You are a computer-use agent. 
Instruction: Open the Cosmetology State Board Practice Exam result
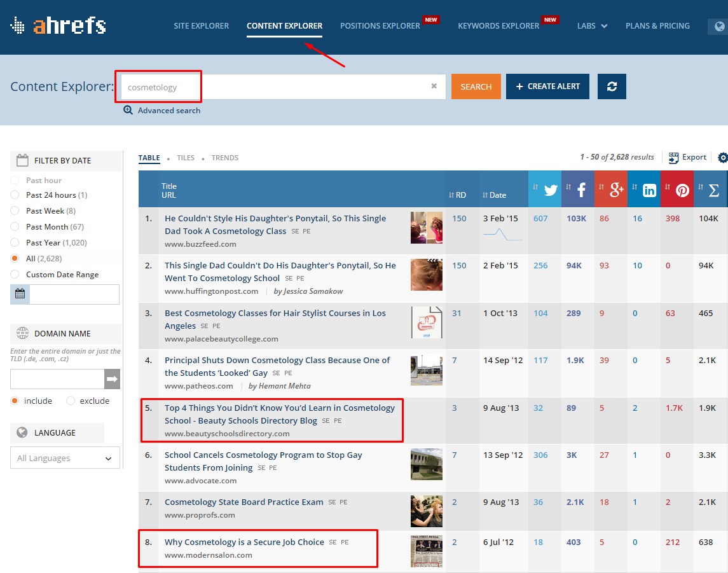[x=244, y=502]
